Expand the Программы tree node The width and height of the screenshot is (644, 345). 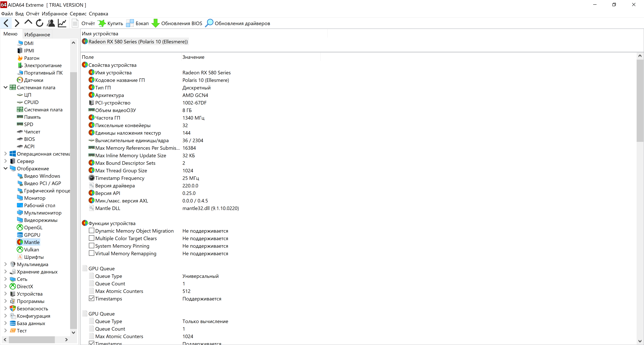(x=6, y=301)
